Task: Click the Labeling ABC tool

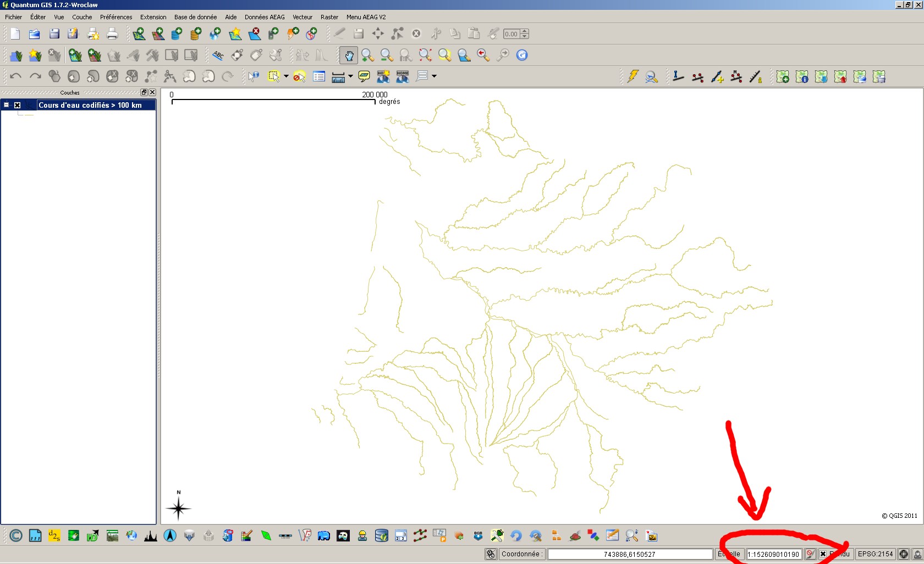Action: pyautogui.click(x=218, y=55)
